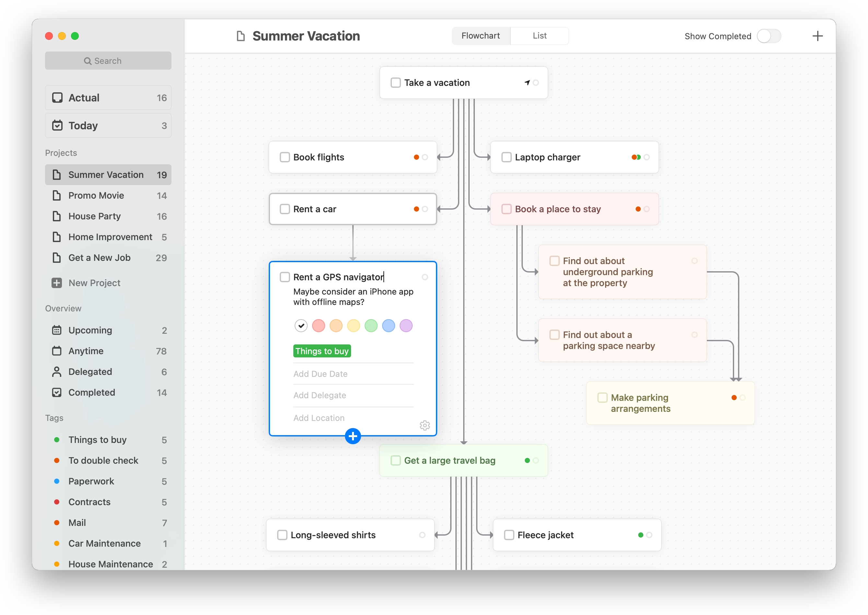
Task: Click the Add Delegate field
Action: [320, 395]
